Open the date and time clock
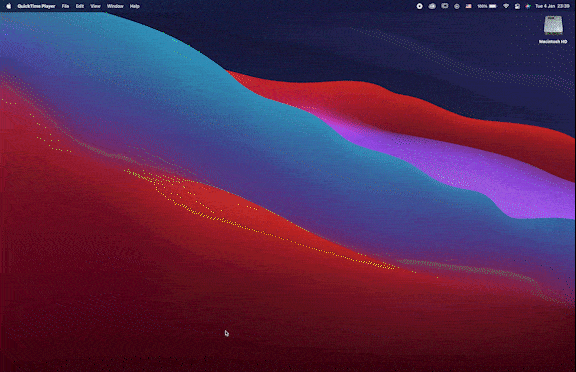Screen dimensions: 576x372 click(552, 6)
